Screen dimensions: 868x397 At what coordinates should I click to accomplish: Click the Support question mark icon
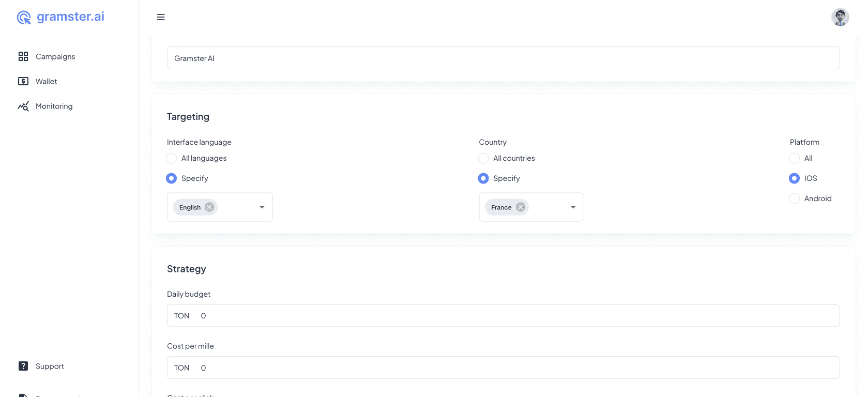click(x=23, y=366)
